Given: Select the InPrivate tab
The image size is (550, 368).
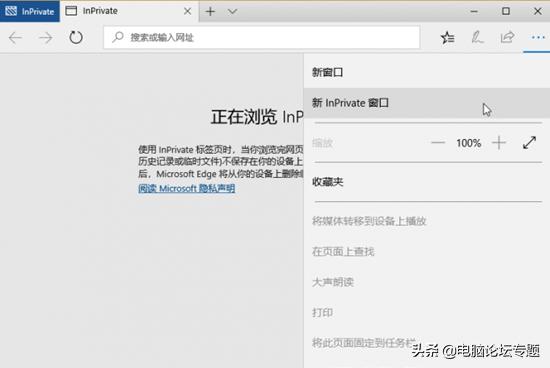Looking at the screenshot, I should 129,11.
